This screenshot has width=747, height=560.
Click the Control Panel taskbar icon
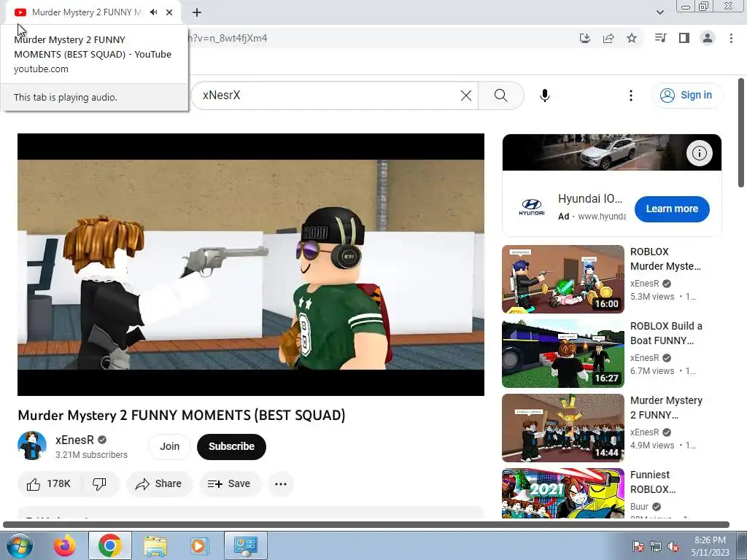pyautogui.click(x=245, y=545)
